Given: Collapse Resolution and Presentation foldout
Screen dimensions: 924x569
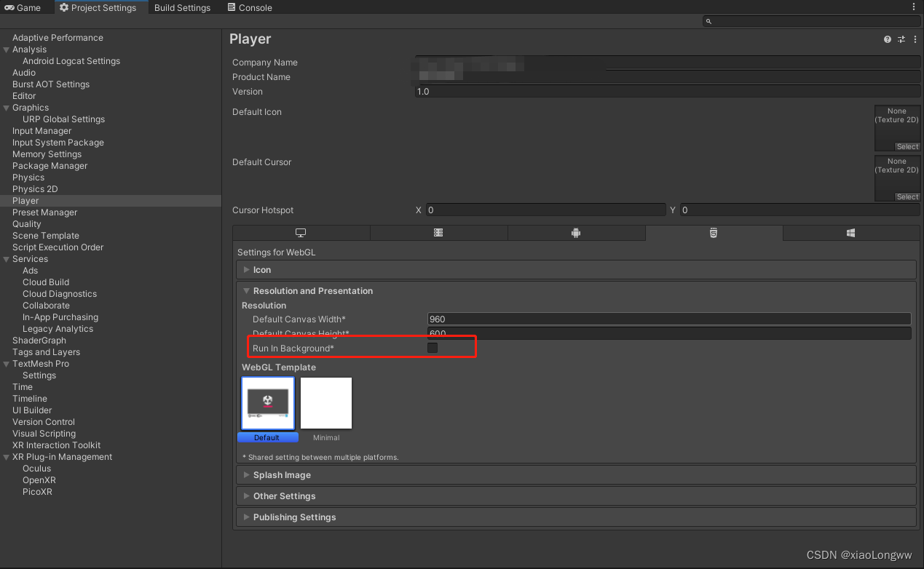Looking at the screenshot, I should pyautogui.click(x=246, y=291).
